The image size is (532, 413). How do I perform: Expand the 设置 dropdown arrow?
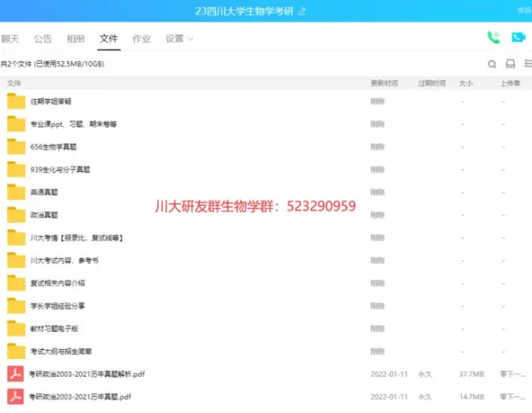[x=190, y=39]
